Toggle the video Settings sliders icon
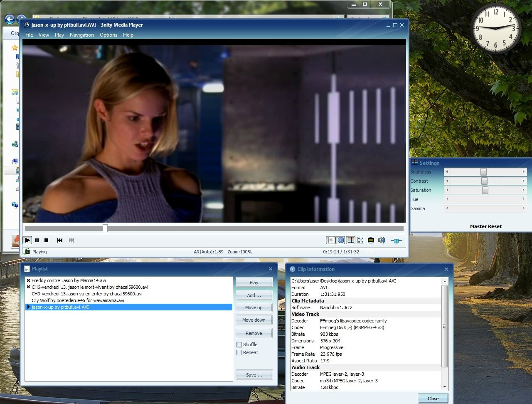 click(351, 240)
